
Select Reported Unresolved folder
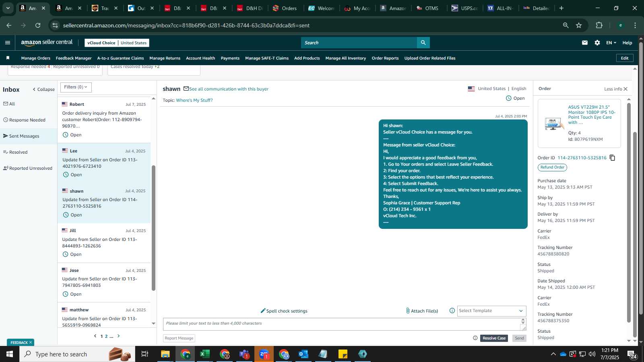28,168
